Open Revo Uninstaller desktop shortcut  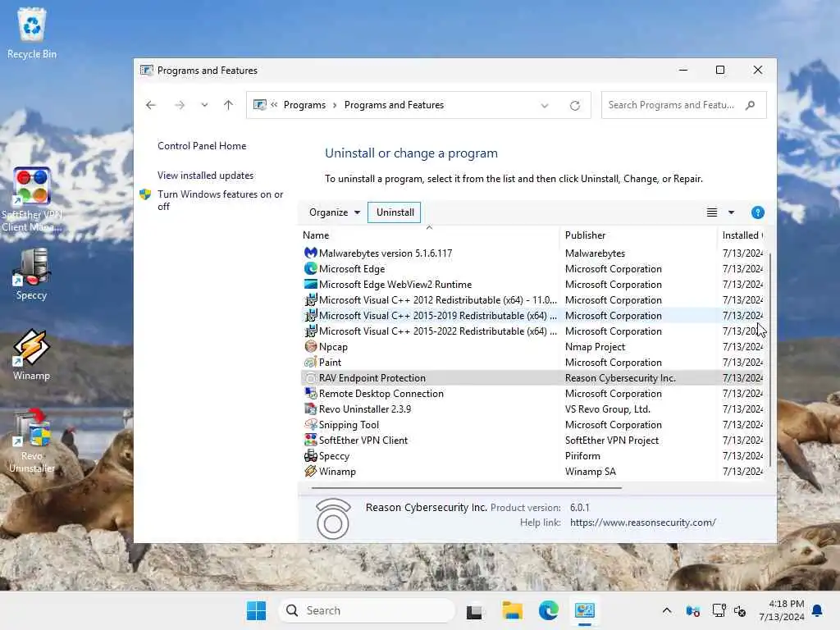pos(32,441)
